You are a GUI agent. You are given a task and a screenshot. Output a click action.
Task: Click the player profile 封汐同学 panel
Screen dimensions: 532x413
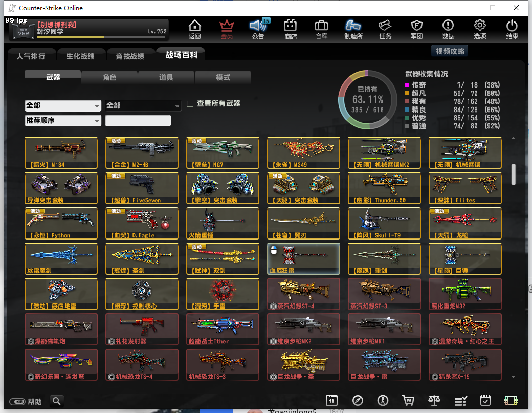pos(89,29)
